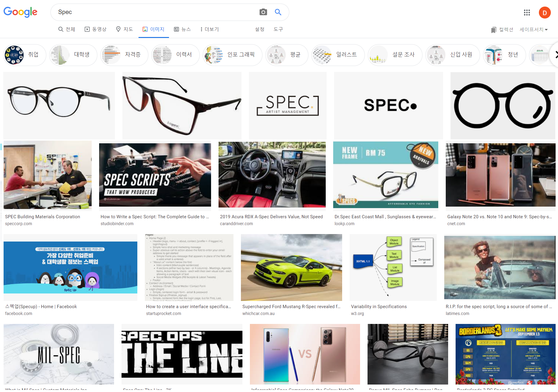Open Dr.Spec New Frame RM 75 image
Viewport: 558px width, 392px height.
tap(386, 175)
